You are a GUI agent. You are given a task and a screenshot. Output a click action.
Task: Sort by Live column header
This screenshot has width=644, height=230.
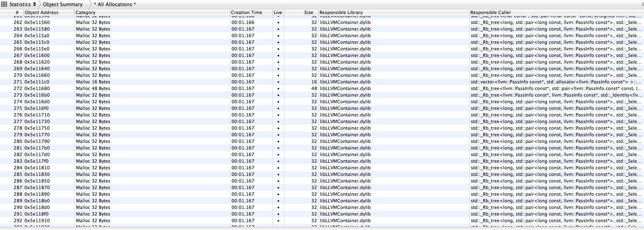click(x=278, y=12)
